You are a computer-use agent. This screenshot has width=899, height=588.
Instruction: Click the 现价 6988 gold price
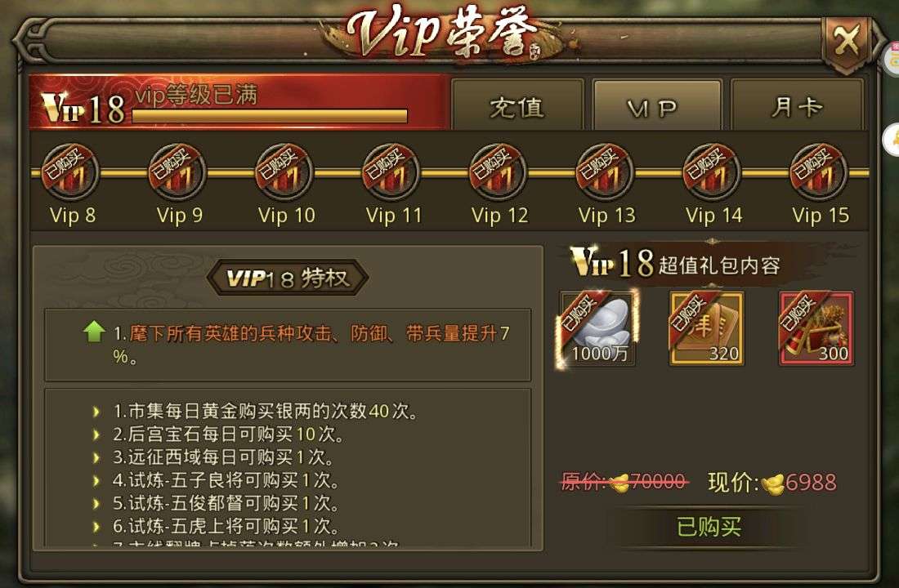[772, 483]
